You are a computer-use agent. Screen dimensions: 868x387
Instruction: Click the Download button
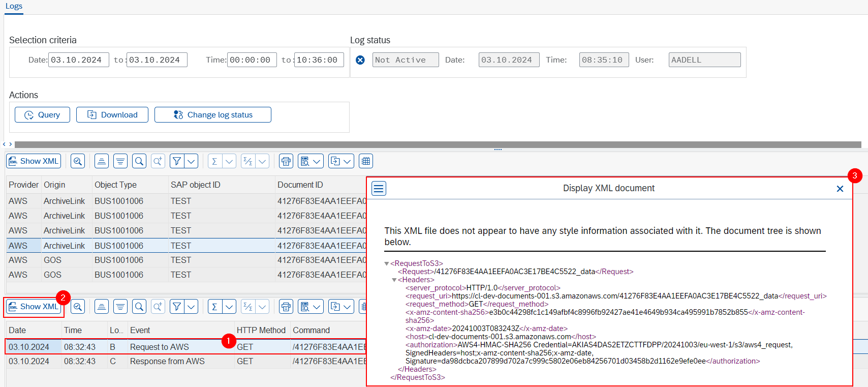coord(112,115)
